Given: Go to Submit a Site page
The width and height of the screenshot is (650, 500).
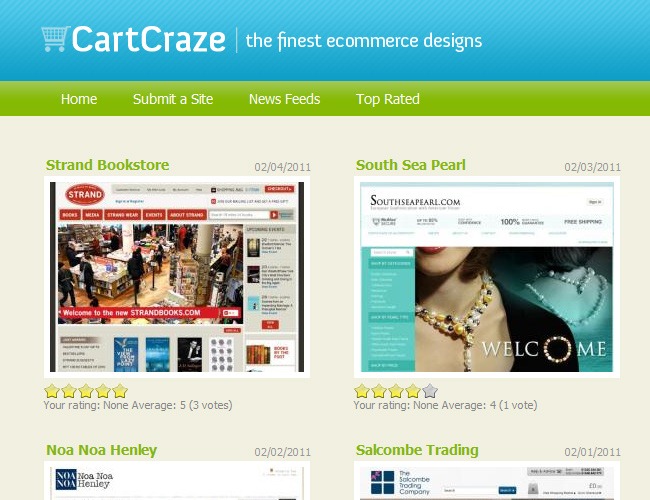Looking at the screenshot, I should point(173,99).
